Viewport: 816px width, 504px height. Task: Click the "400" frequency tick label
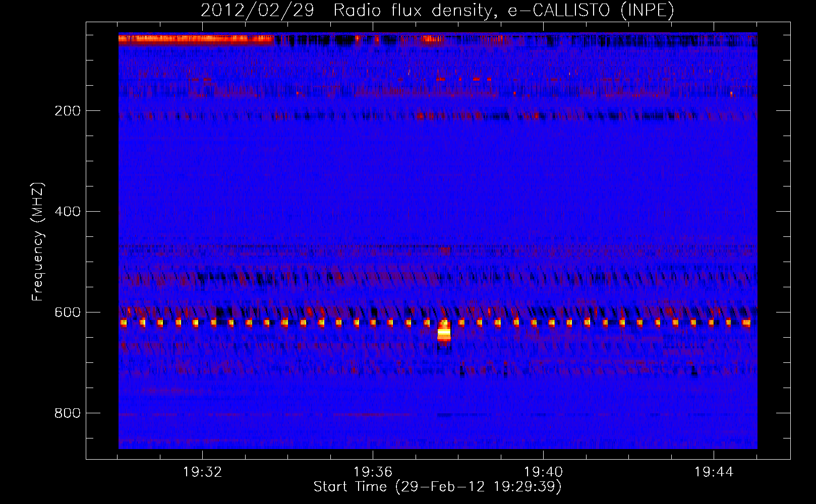(67, 212)
